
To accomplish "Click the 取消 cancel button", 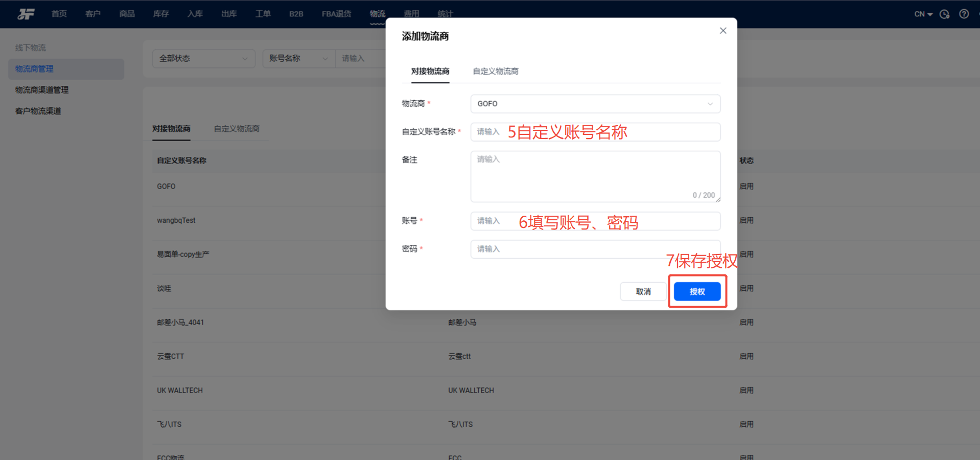I will click(643, 291).
